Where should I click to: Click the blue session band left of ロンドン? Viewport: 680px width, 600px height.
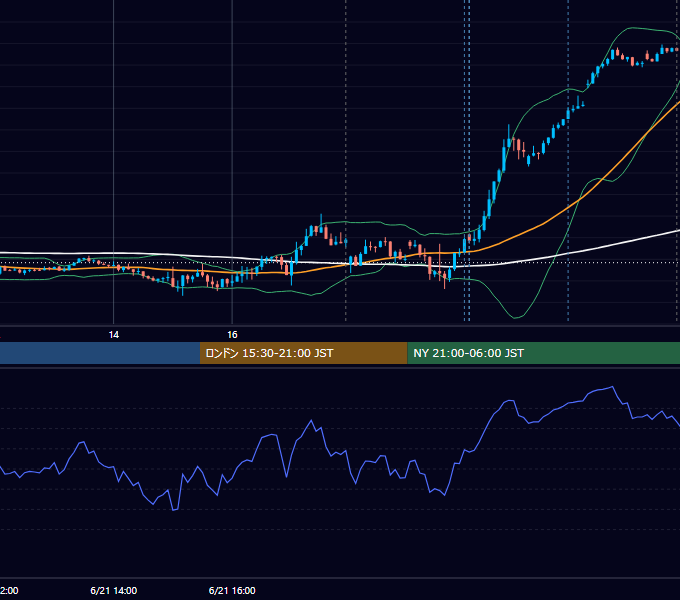100,353
